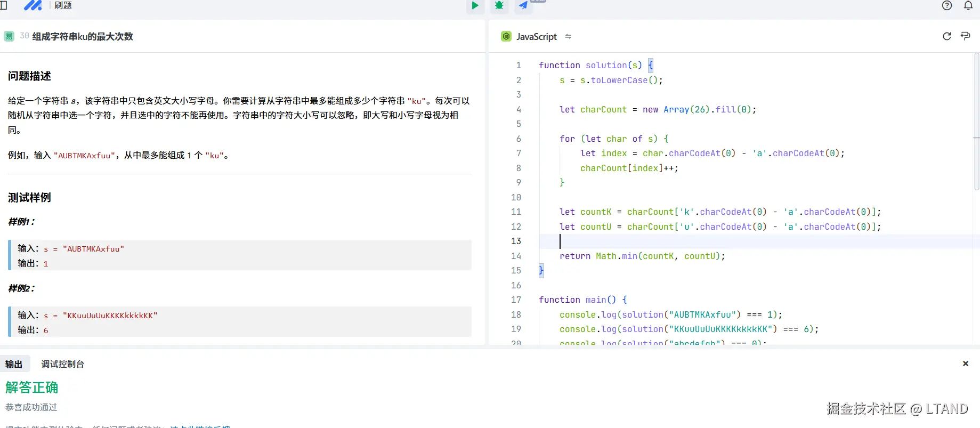The width and height of the screenshot is (980, 428).
Task: Click the language swap arrows next to JavaScript
Action: [x=568, y=37]
